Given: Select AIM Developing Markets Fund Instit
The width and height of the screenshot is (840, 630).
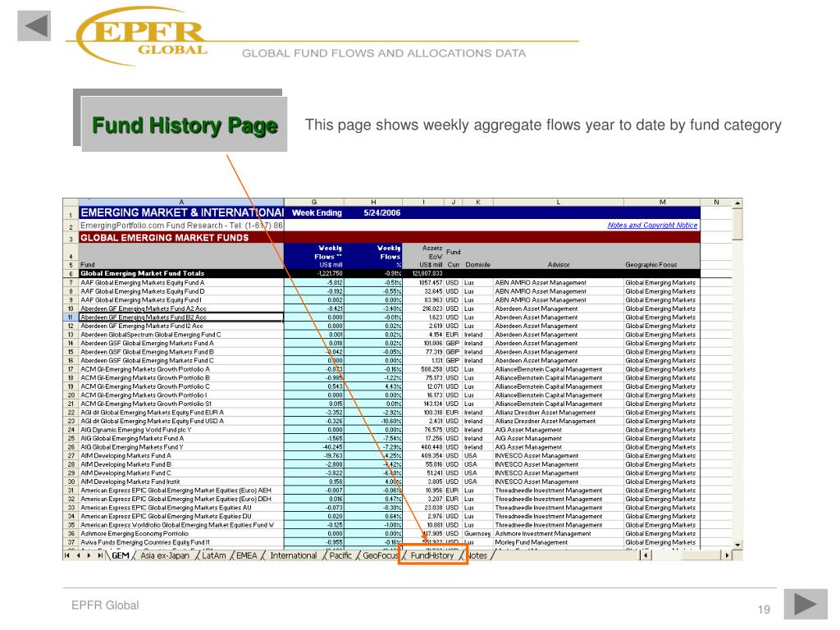Looking at the screenshot, I should pyautogui.click(x=181, y=482).
